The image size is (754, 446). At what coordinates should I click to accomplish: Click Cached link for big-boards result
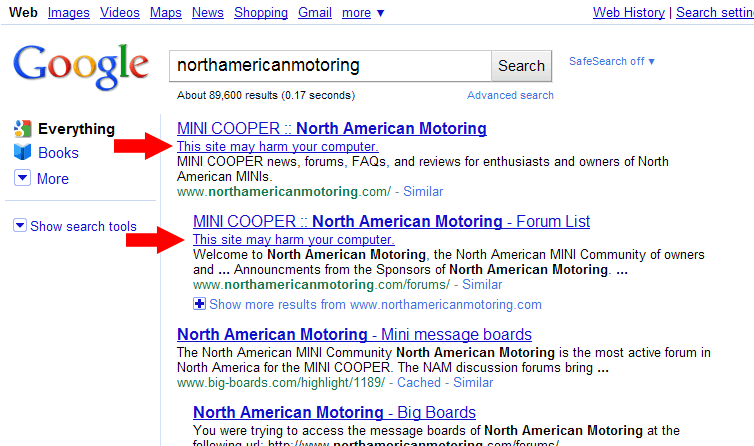pos(419,382)
